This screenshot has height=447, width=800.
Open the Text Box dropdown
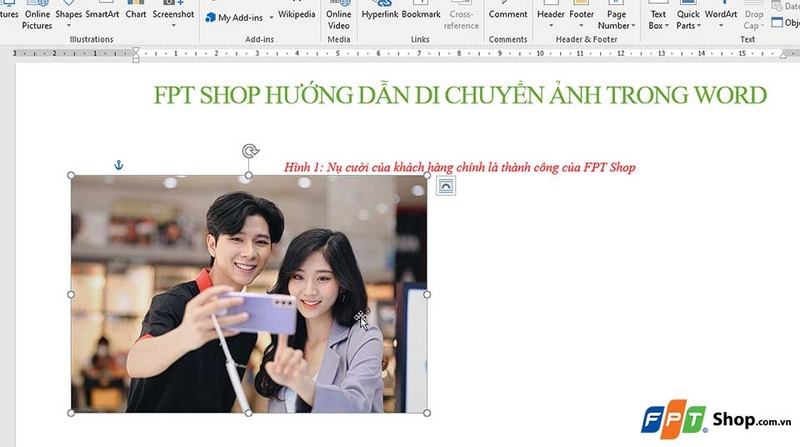658,16
